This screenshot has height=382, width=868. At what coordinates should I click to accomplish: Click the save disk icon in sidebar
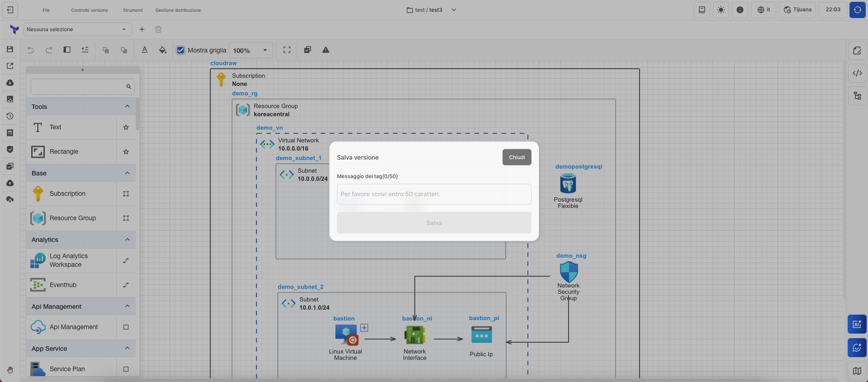10,49
